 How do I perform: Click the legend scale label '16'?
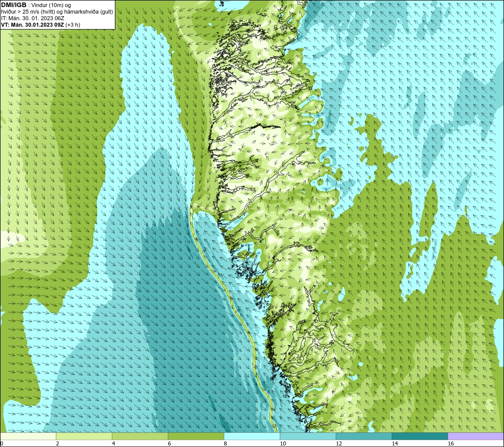point(451,444)
